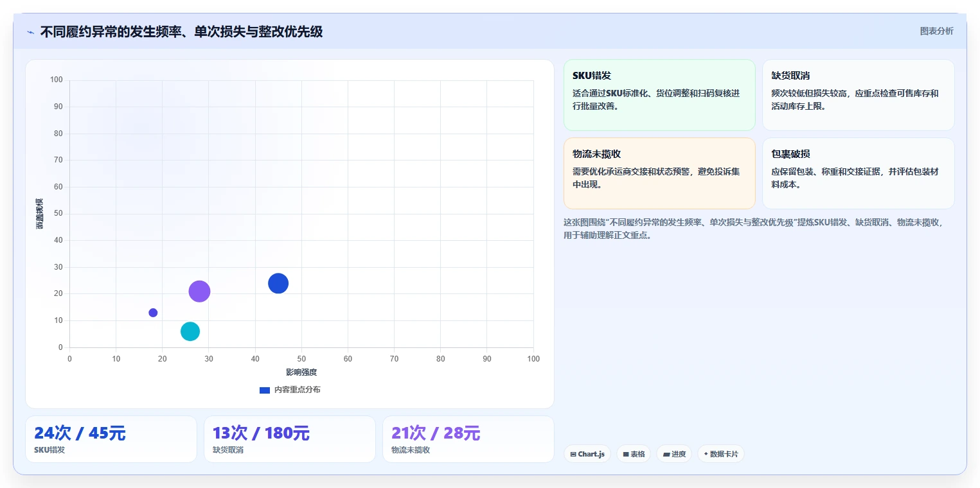Screen dimensions: 980x488
Task: Click the 进度 tag chip
Action: [674, 454]
